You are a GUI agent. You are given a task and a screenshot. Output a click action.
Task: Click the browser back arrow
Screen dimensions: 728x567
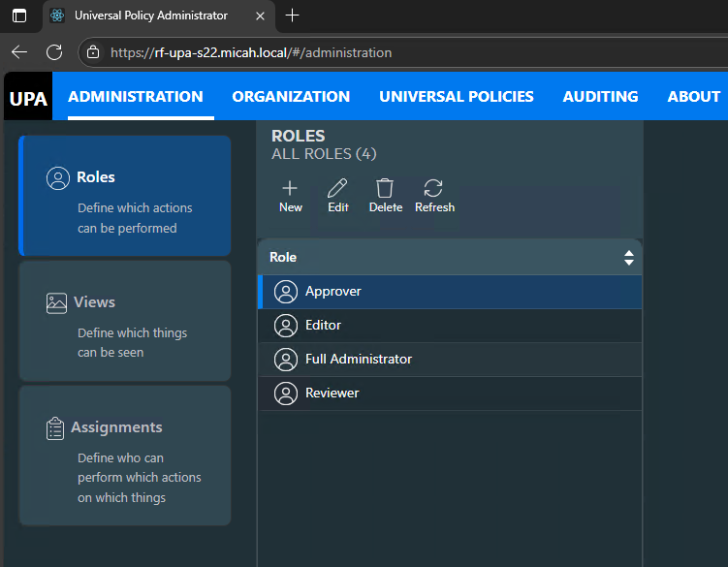(19, 52)
